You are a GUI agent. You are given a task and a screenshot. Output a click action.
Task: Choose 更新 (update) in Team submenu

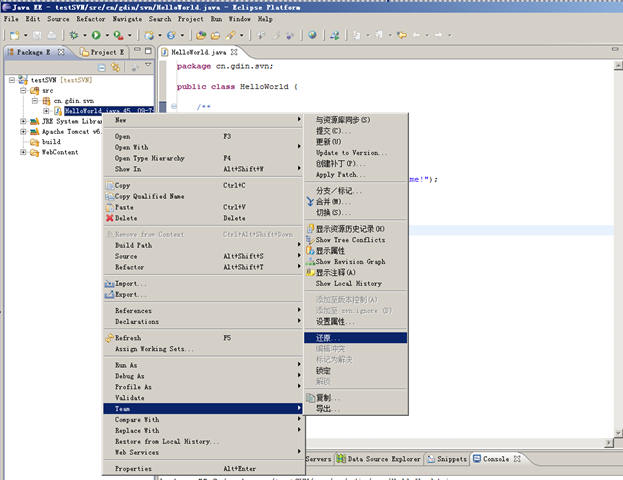click(356, 141)
